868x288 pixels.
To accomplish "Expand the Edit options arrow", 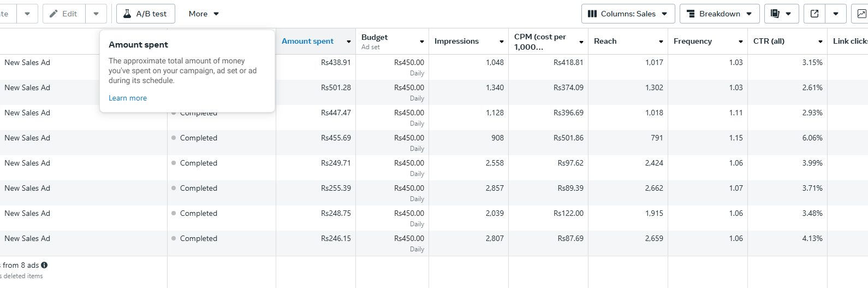I will (x=96, y=14).
